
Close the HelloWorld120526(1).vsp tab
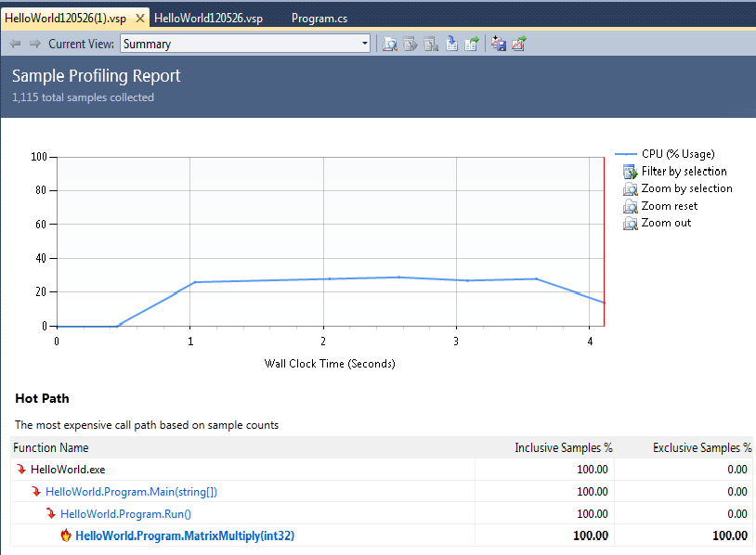click(x=139, y=18)
